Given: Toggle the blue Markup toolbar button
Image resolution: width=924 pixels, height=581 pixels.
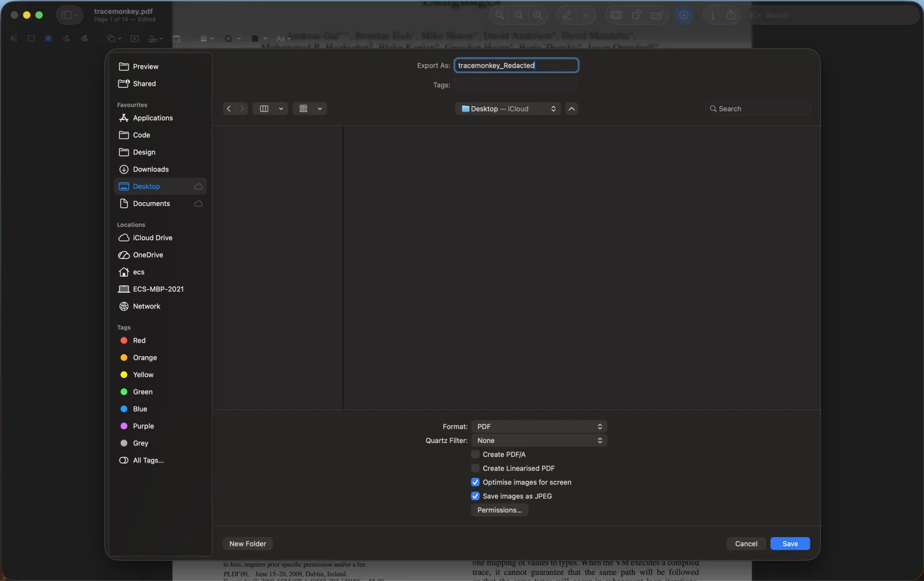Looking at the screenshot, I should pos(684,15).
